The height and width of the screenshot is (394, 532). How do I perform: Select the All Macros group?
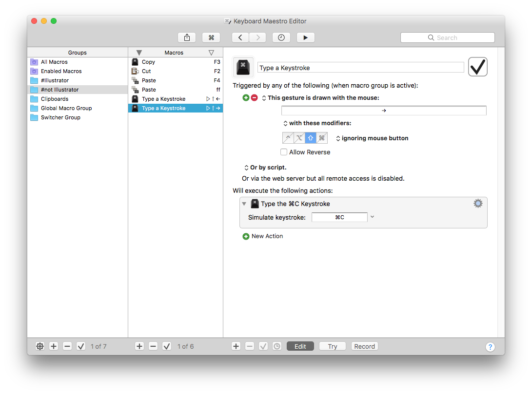pyautogui.click(x=78, y=62)
